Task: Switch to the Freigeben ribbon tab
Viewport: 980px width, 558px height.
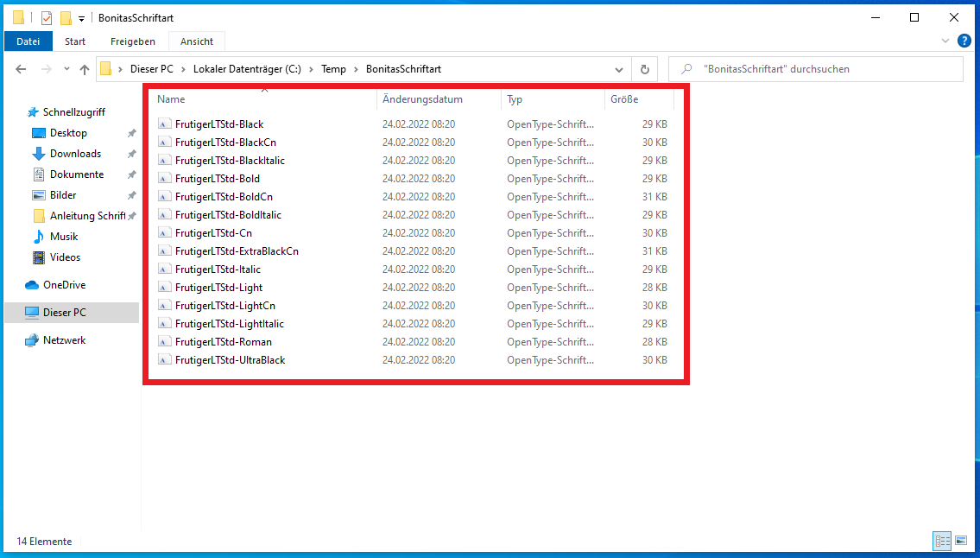Action: pyautogui.click(x=132, y=41)
